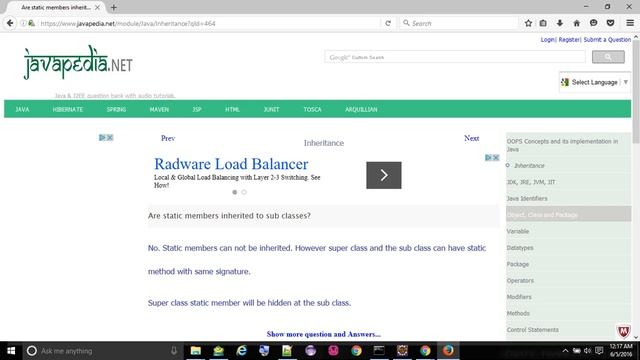This screenshot has height=360, width=640.
Task: Open the bookmarks list icon
Action: (543, 23)
